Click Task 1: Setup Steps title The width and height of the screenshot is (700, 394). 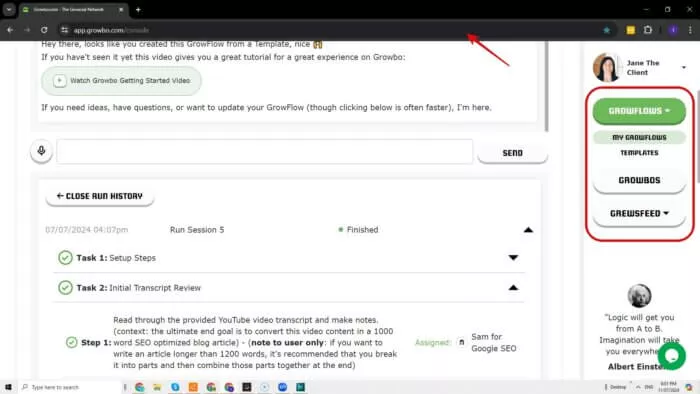point(116,258)
